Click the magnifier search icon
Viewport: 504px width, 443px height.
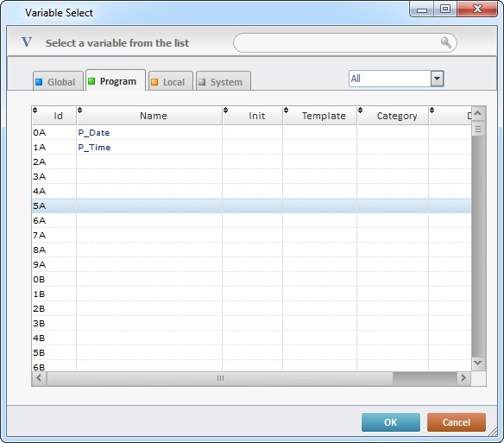point(446,43)
